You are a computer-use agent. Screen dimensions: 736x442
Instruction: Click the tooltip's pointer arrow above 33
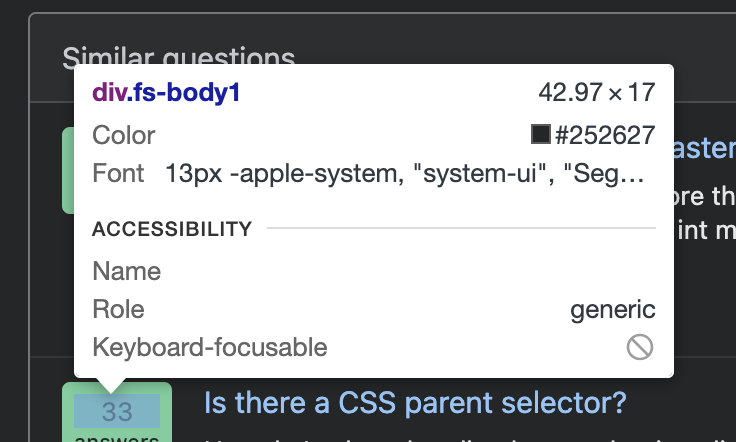(x=111, y=385)
